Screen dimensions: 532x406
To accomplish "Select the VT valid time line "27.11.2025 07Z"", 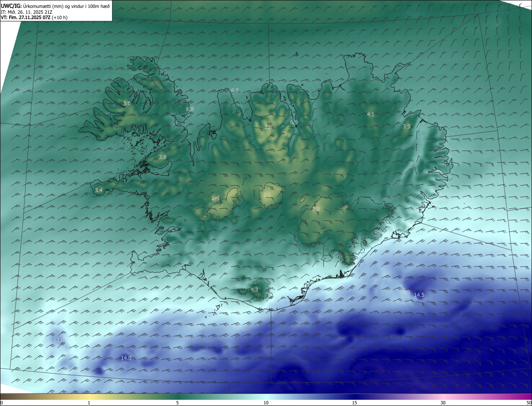I will point(34,17).
